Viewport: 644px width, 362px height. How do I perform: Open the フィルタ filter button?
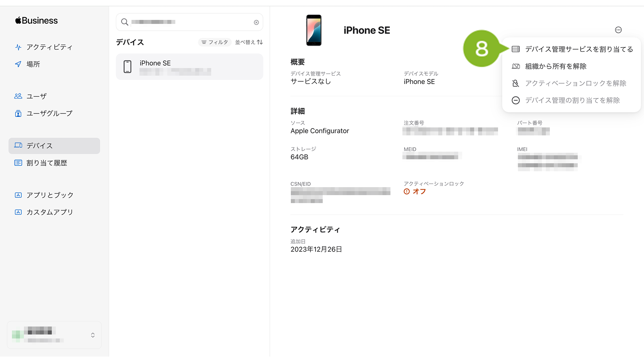click(x=215, y=42)
